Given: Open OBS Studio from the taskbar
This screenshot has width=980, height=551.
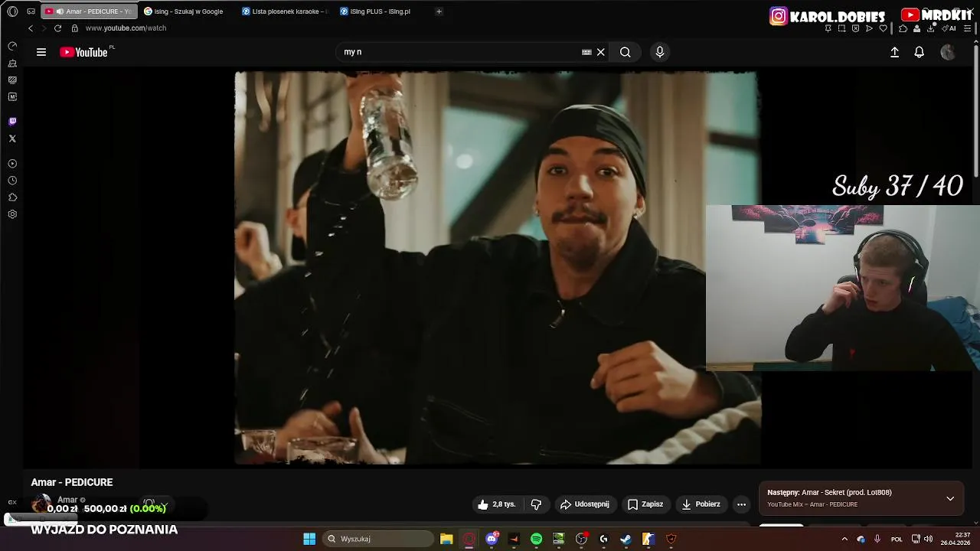Looking at the screenshot, I should pyautogui.click(x=581, y=539).
